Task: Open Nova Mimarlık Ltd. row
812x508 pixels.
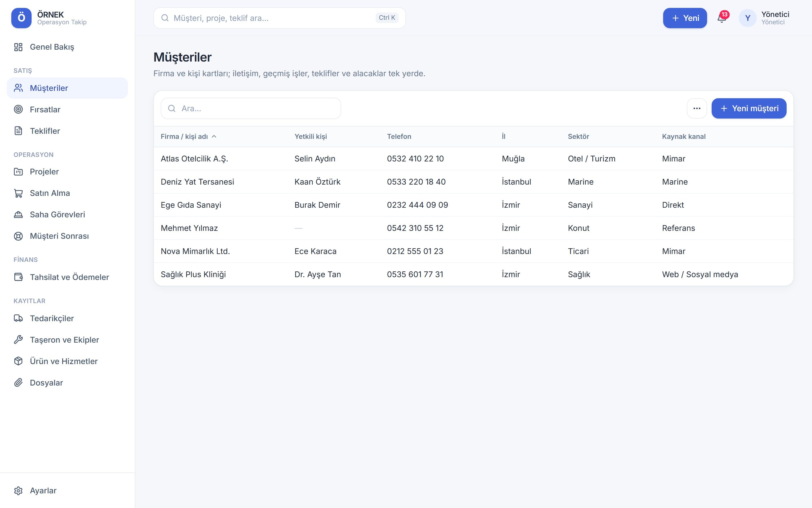Action: click(473, 251)
